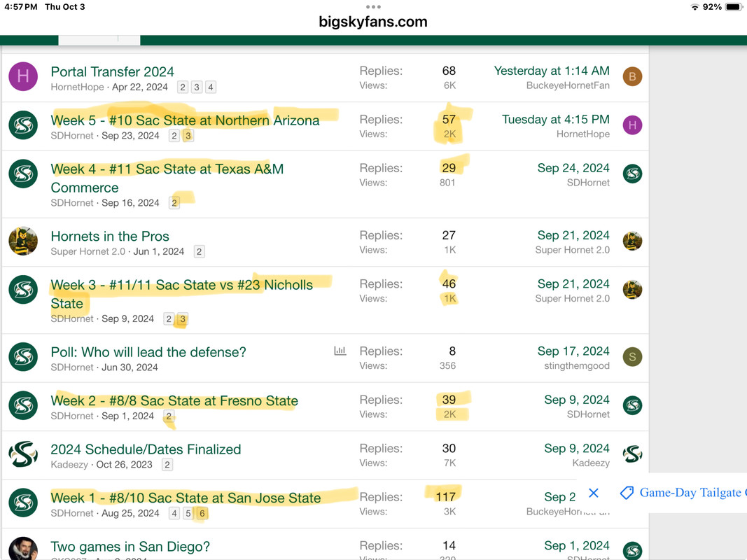747x560 pixels.
Task: Open HornetHope's purple H avatar
Action: click(x=23, y=76)
